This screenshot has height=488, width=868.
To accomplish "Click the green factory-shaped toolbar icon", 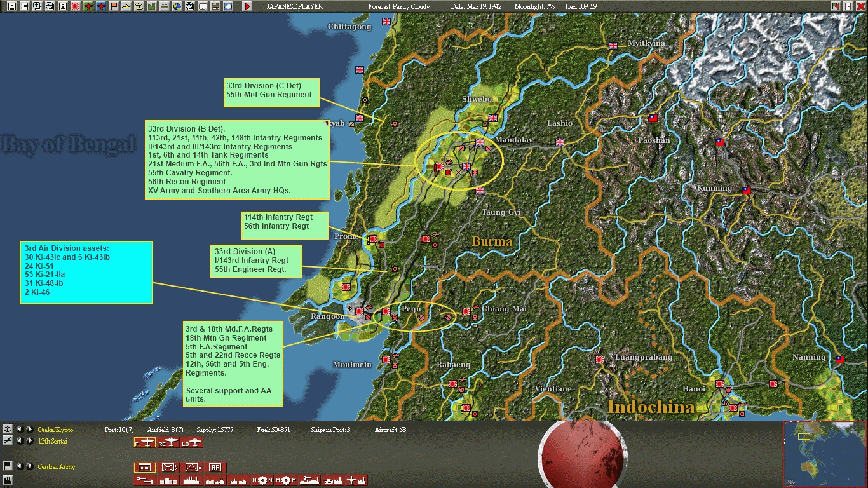I will (152, 6).
